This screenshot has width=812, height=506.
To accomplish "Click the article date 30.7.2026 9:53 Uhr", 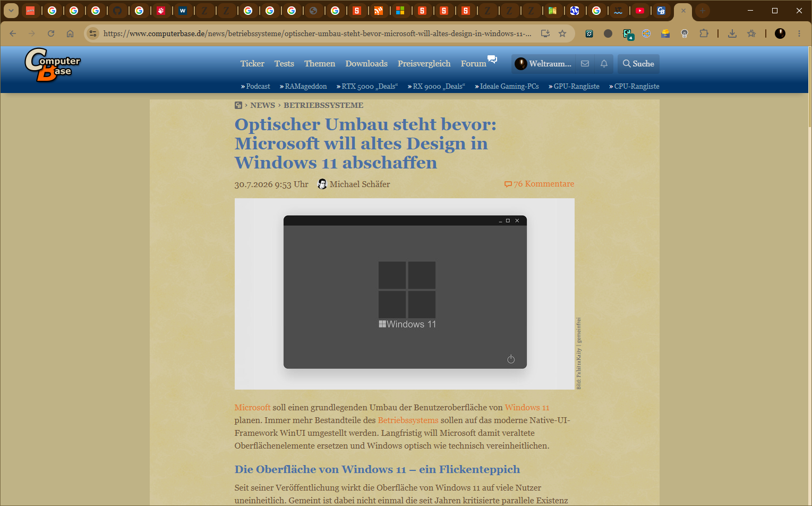I will 271,184.
